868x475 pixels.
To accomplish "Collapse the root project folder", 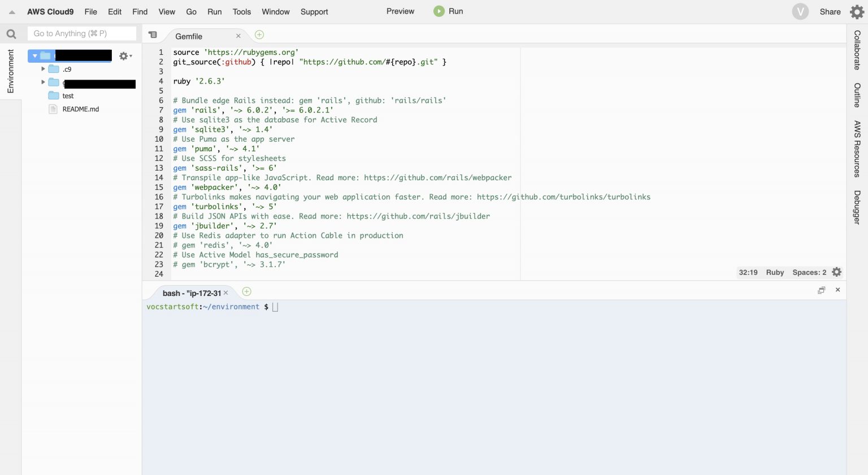I will tap(35, 56).
